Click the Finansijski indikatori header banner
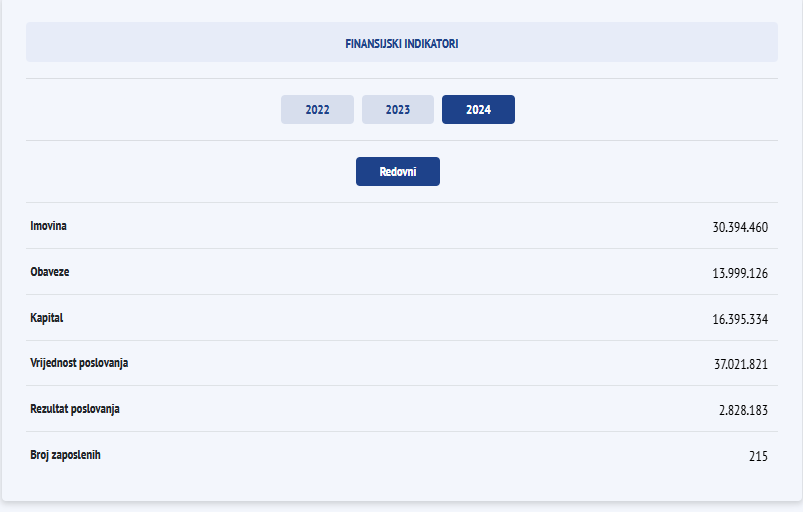This screenshot has width=803, height=512. [402, 43]
